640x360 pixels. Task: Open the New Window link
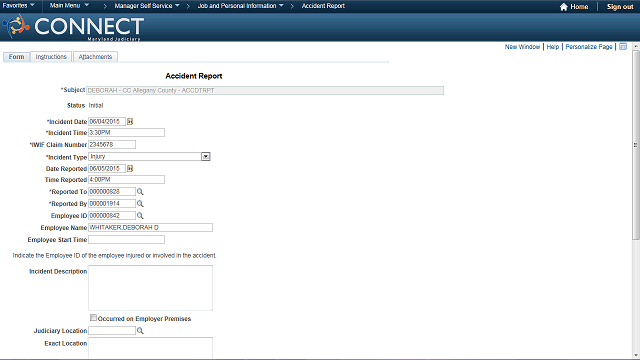(x=522, y=47)
